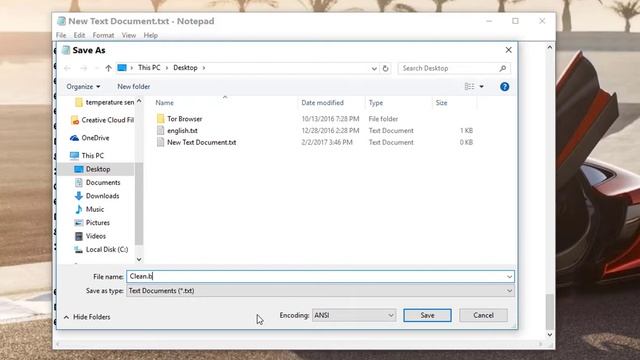Click the 1 KB size cell
This screenshot has height=360, width=640.
(466, 131)
